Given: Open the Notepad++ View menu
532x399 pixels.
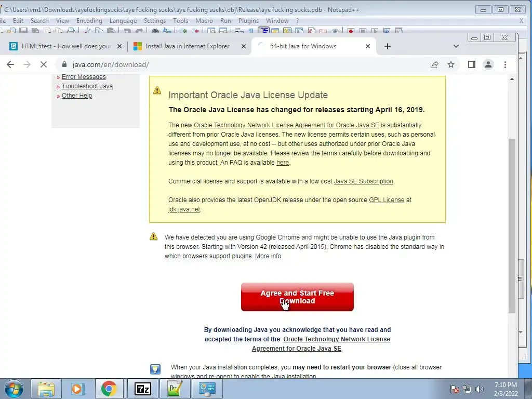Looking at the screenshot, I should coord(62,21).
